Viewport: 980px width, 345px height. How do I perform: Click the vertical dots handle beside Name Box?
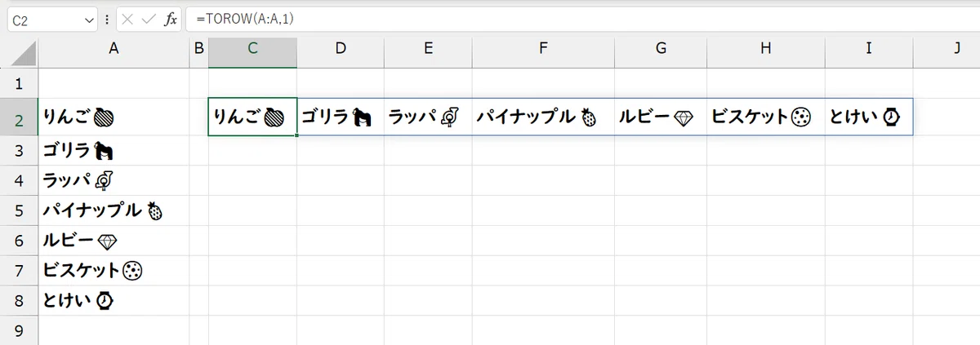click(x=107, y=20)
